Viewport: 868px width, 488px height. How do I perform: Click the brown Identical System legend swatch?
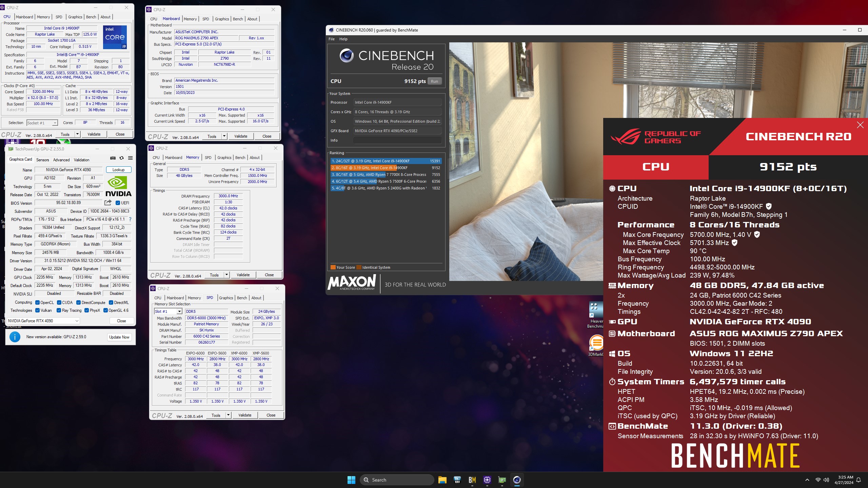click(x=359, y=267)
